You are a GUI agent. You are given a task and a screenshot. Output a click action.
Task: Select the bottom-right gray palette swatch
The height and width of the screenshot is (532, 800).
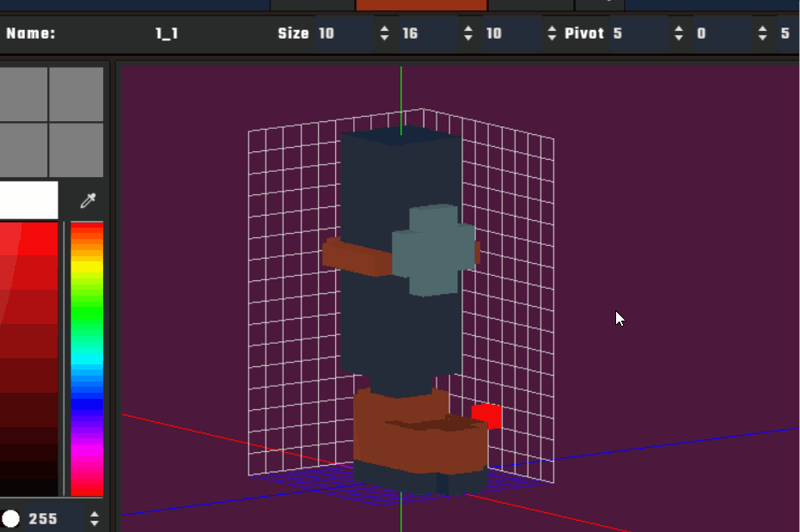(x=76, y=150)
